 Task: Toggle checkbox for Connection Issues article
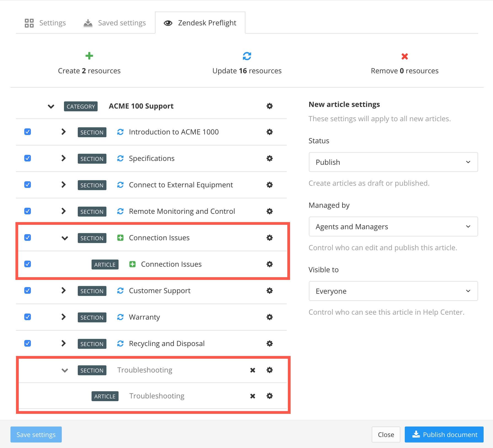click(28, 264)
